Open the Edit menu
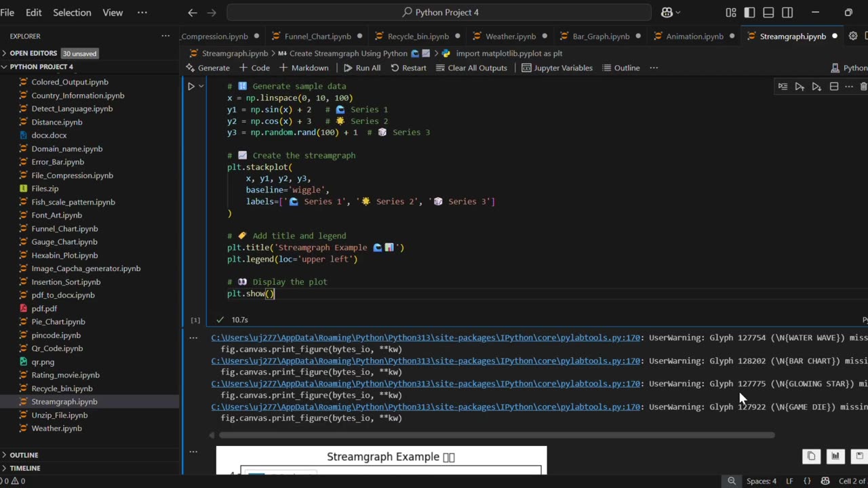This screenshot has height=488, width=868. pyautogui.click(x=33, y=12)
